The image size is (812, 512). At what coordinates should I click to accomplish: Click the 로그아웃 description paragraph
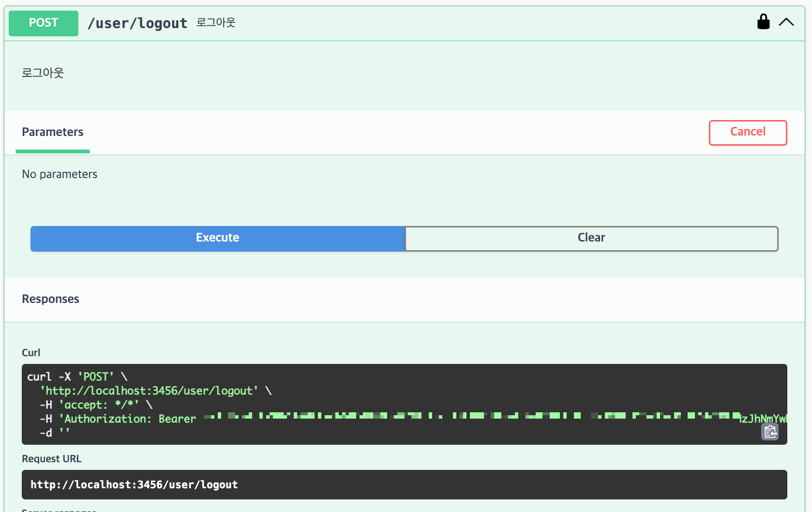43,73
